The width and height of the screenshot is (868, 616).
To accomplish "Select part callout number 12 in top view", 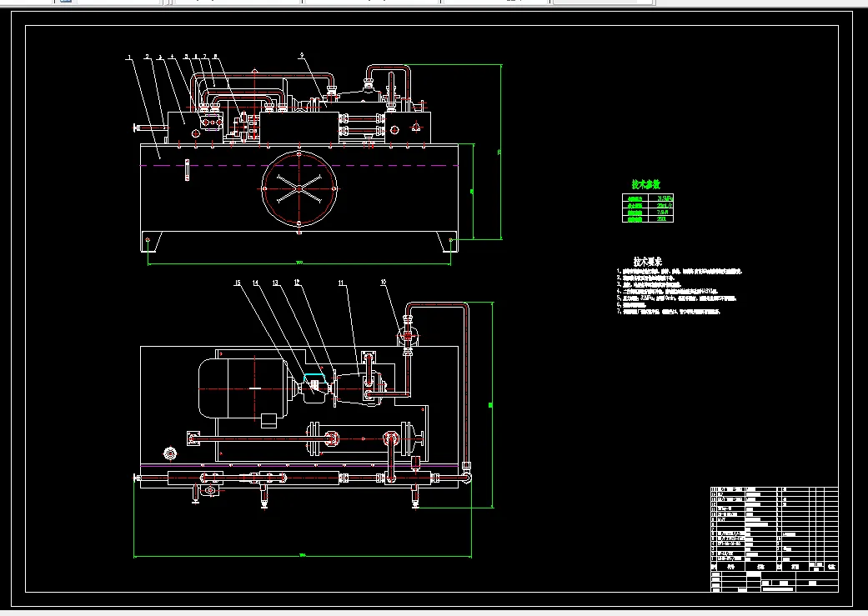I will coord(297,283).
